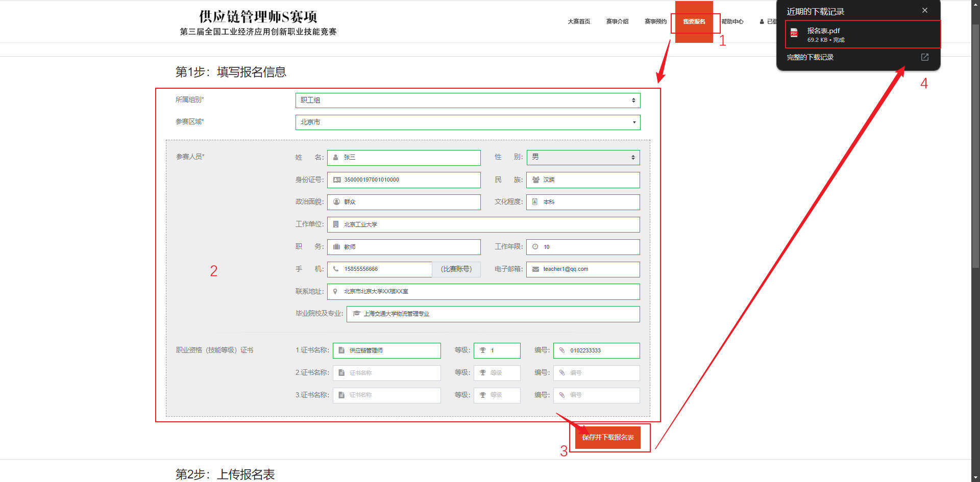Click first certificate 编号 field 0102233333
The image size is (980, 482).
tap(597, 350)
